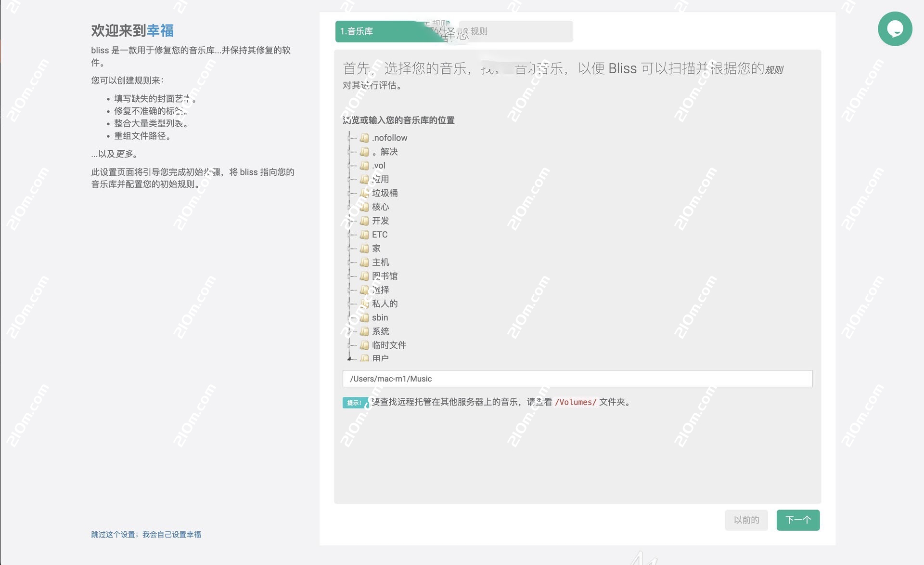Screen dimensions: 924x565
Task: Click the folder icon beside 核心
Action: [x=364, y=207]
